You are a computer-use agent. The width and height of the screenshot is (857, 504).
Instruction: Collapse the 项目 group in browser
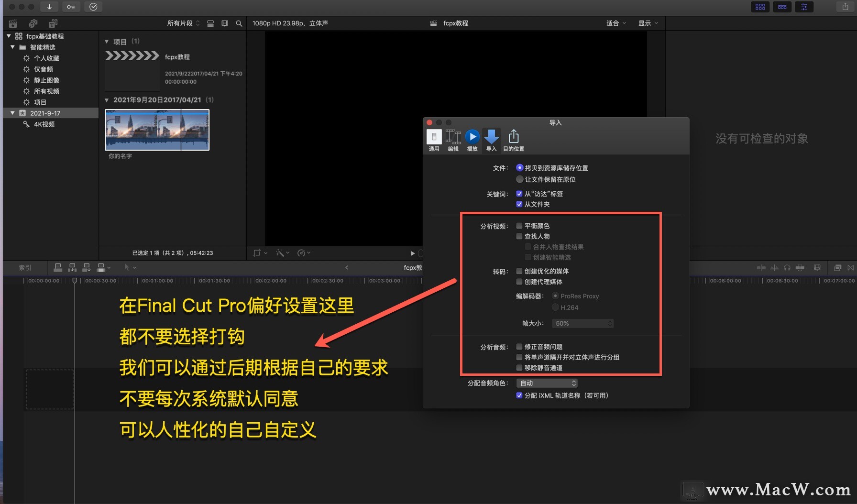pyautogui.click(x=107, y=42)
